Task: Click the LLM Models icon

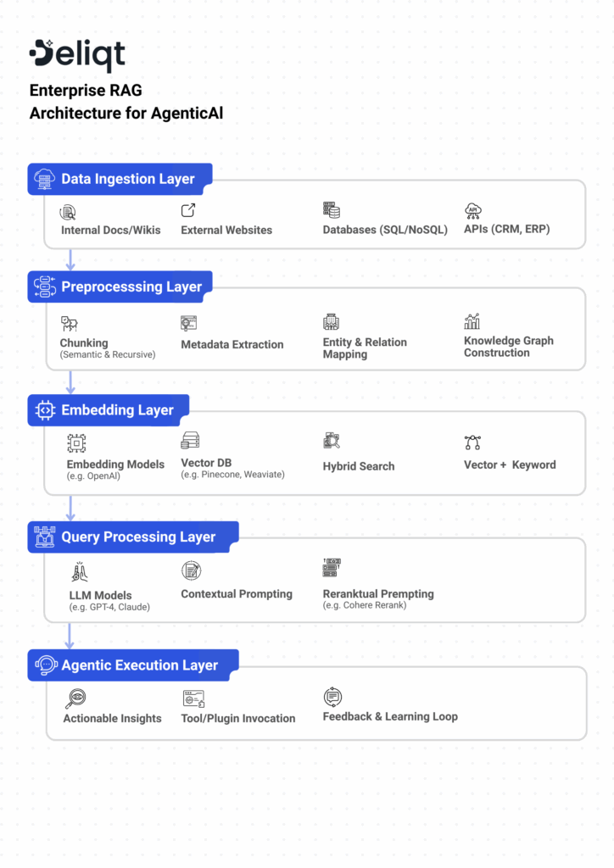Action: pyautogui.click(x=80, y=570)
